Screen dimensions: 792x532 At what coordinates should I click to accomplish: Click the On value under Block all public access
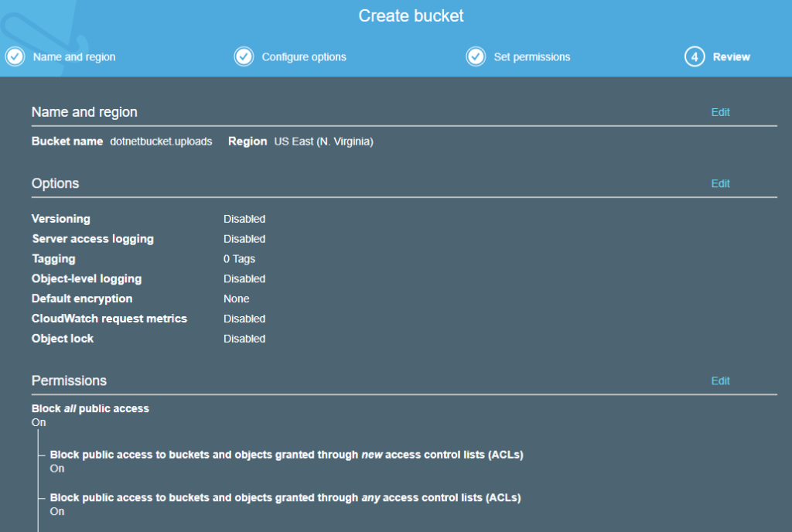(x=39, y=422)
